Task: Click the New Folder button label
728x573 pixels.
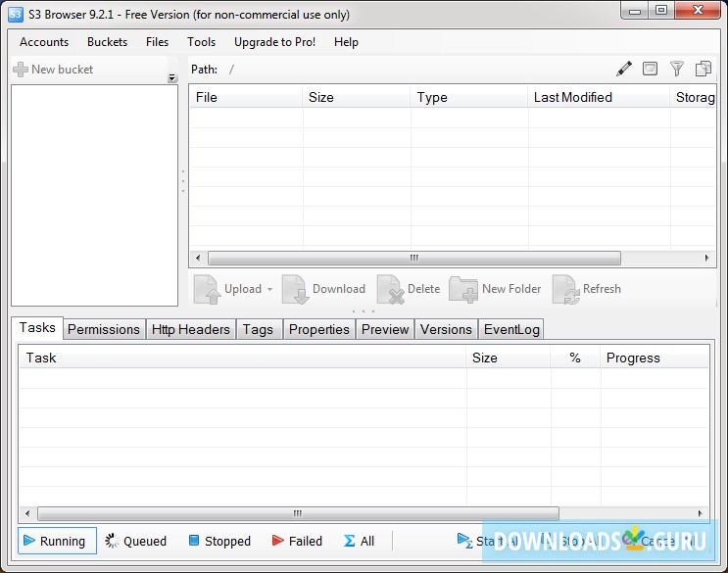Action: pyautogui.click(x=511, y=289)
